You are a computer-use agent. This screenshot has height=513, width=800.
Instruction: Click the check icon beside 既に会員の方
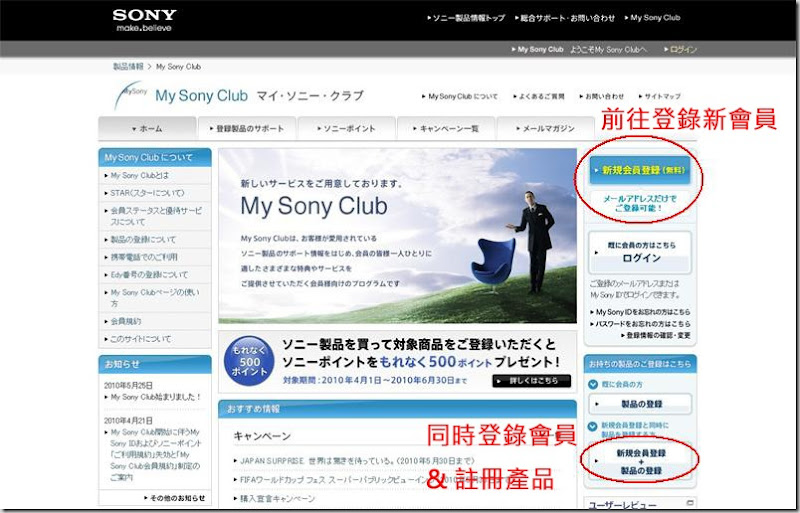[x=593, y=384]
